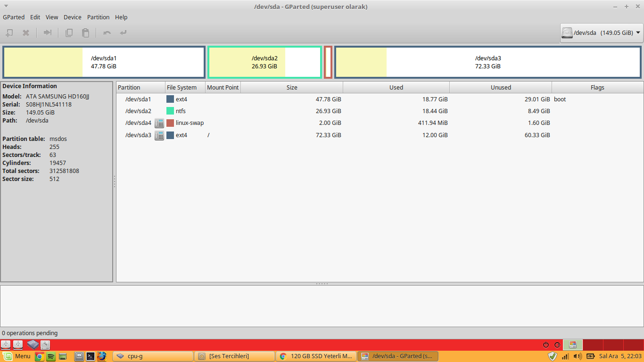Open the Mint Menu button

click(x=17, y=356)
